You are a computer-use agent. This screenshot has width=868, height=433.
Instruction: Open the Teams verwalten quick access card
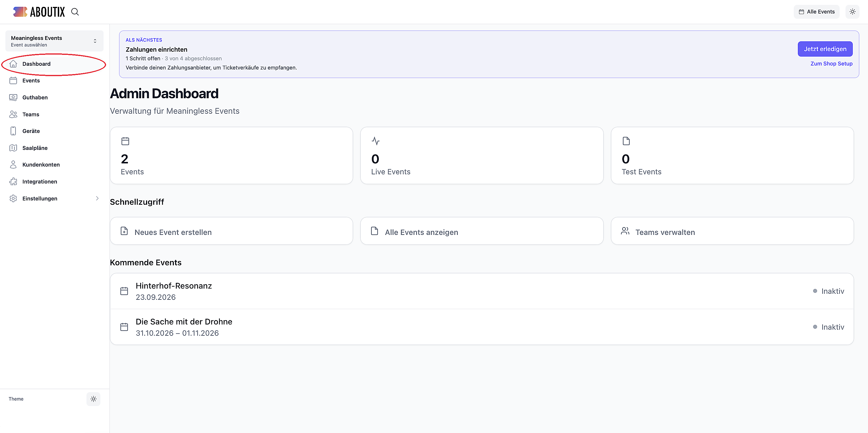pos(732,231)
